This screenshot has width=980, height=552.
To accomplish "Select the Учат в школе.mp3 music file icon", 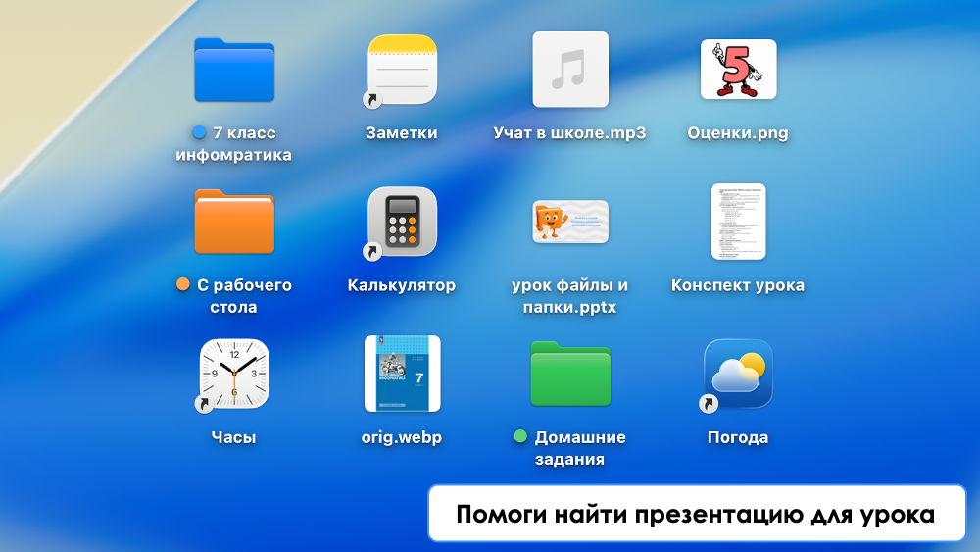I will click(570, 70).
